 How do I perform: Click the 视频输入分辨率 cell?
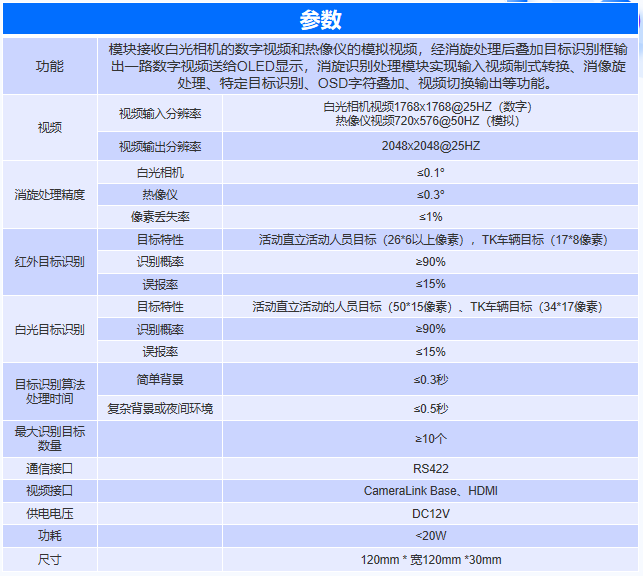(160, 112)
